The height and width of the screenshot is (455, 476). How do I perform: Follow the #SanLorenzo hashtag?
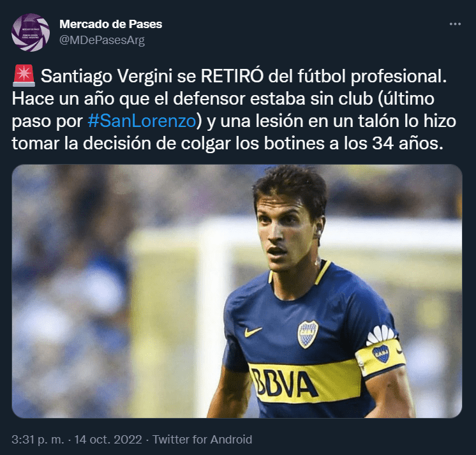coord(142,121)
